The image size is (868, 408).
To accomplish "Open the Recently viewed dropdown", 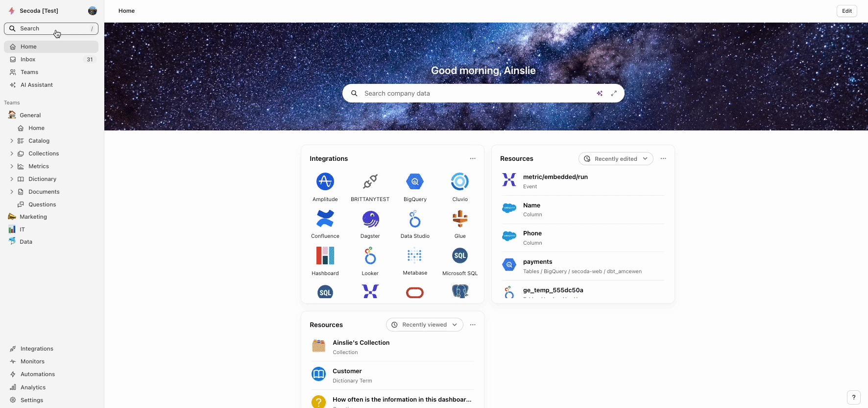I will coord(424,325).
